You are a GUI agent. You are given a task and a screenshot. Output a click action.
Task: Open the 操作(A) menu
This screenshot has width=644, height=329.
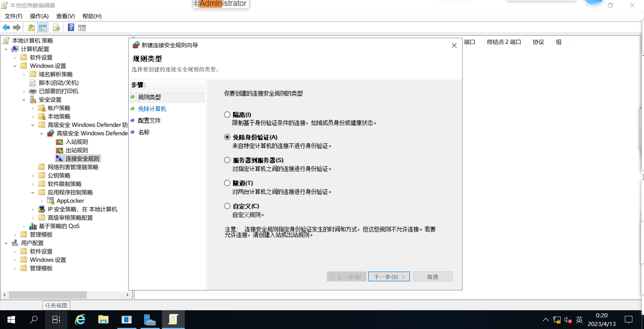coord(39,16)
